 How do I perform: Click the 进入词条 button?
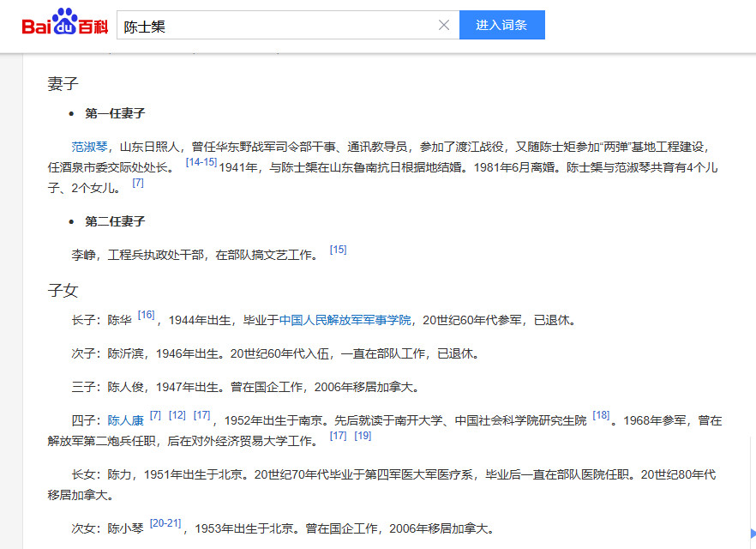click(502, 24)
